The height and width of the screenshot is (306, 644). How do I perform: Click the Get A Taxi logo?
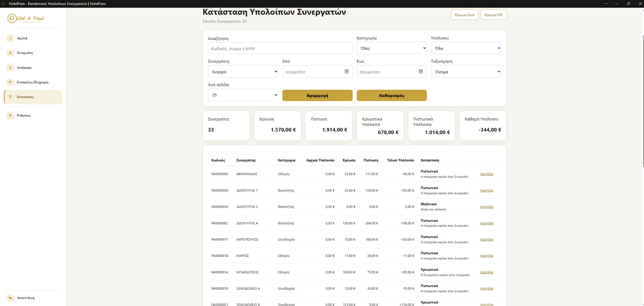point(26,18)
